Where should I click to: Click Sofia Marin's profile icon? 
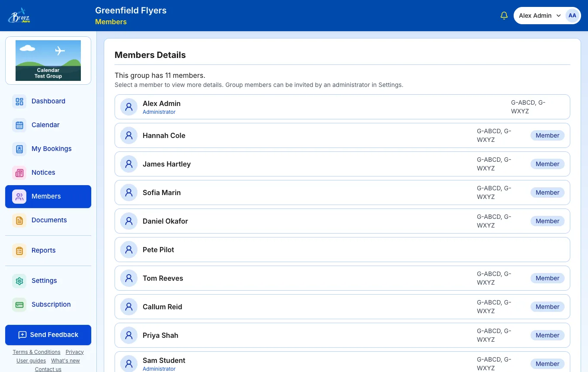tap(129, 192)
